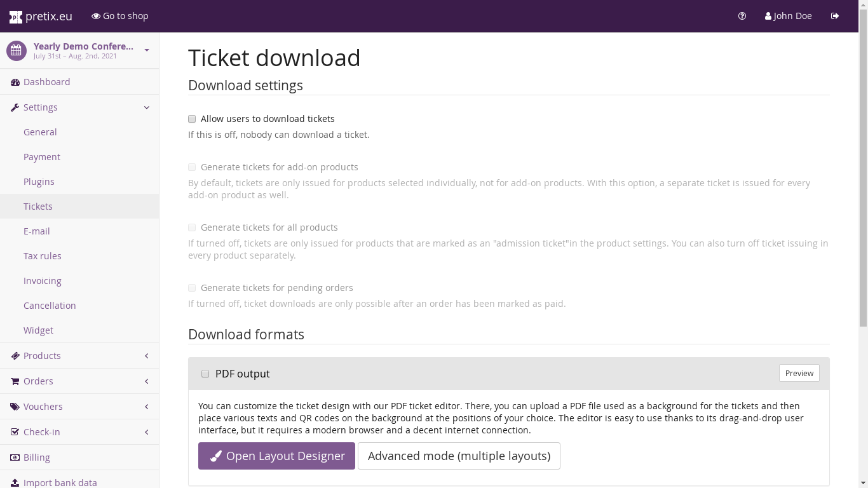Expand the Check-in sidebar section
This screenshot has width=868, height=488.
pos(147,432)
